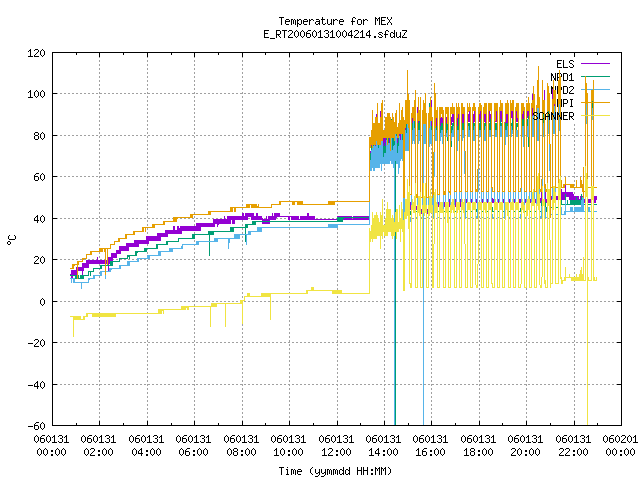The image size is (640, 480).
Task: Click the x-axis tick 060131 02:00
Action: 99,446
